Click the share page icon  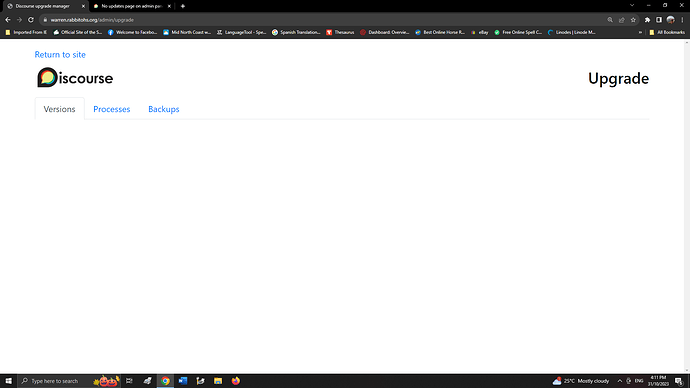[622, 20]
